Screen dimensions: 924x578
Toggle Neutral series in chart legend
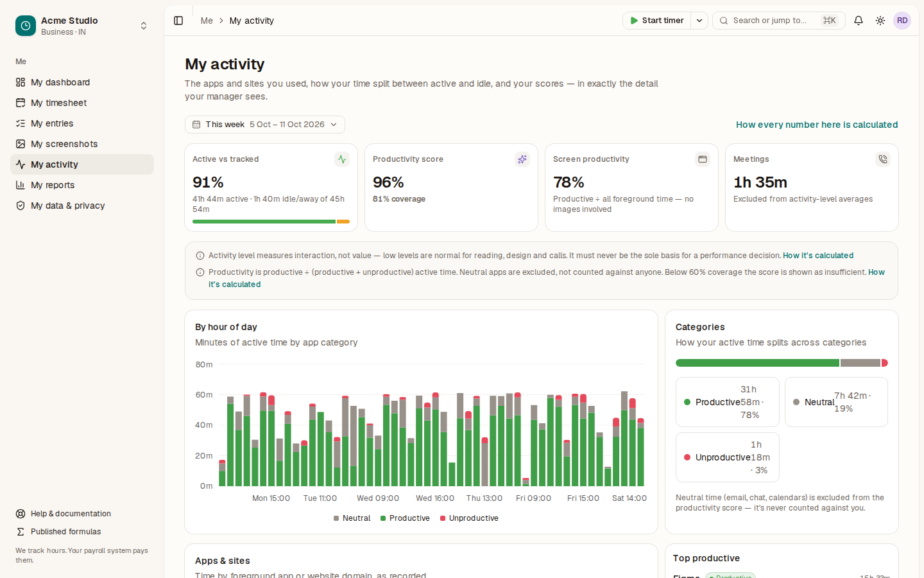tap(352, 518)
